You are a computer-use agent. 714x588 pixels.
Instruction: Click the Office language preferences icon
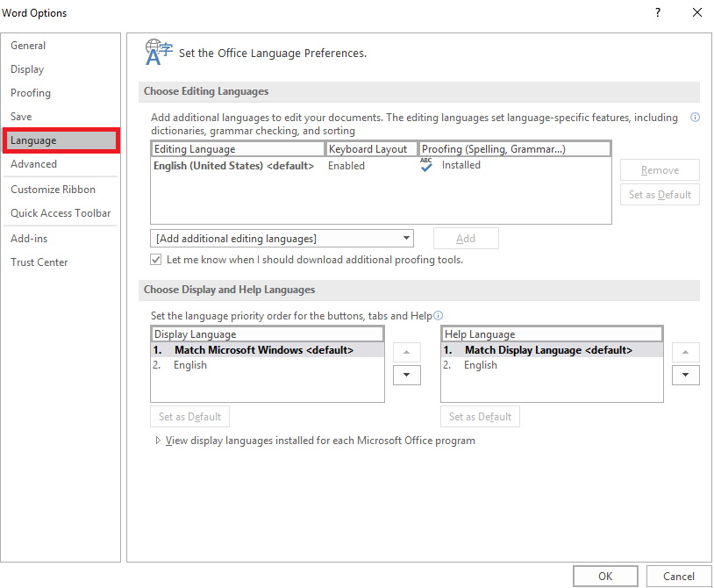[x=159, y=52]
